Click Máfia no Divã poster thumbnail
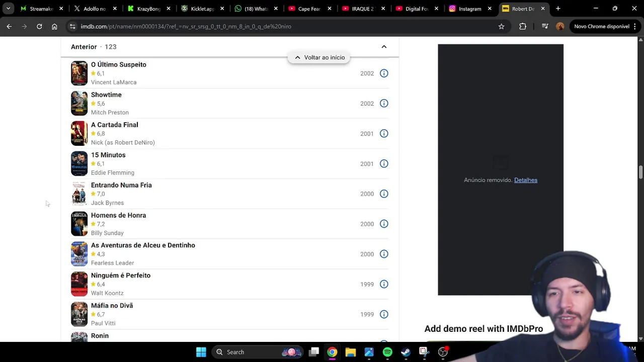644x362 pixels. click(x=79, y=315)
